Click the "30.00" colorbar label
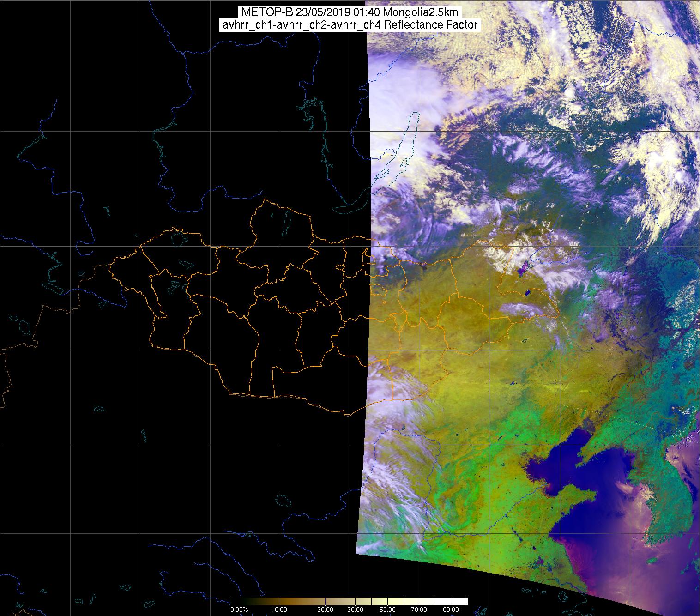Screen dimensions: 700x616 [x=355, y=610]
